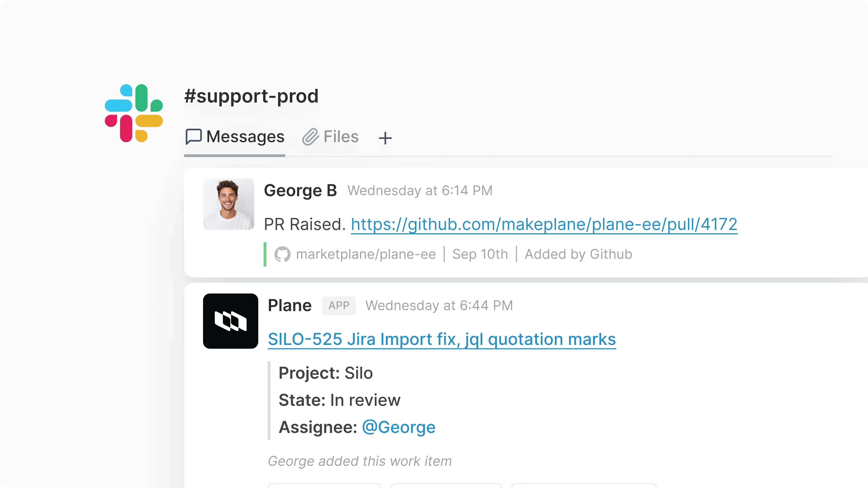This screenshot has width=868, height=488.
Task: Click the @George assignee mention
Action: 398,427
